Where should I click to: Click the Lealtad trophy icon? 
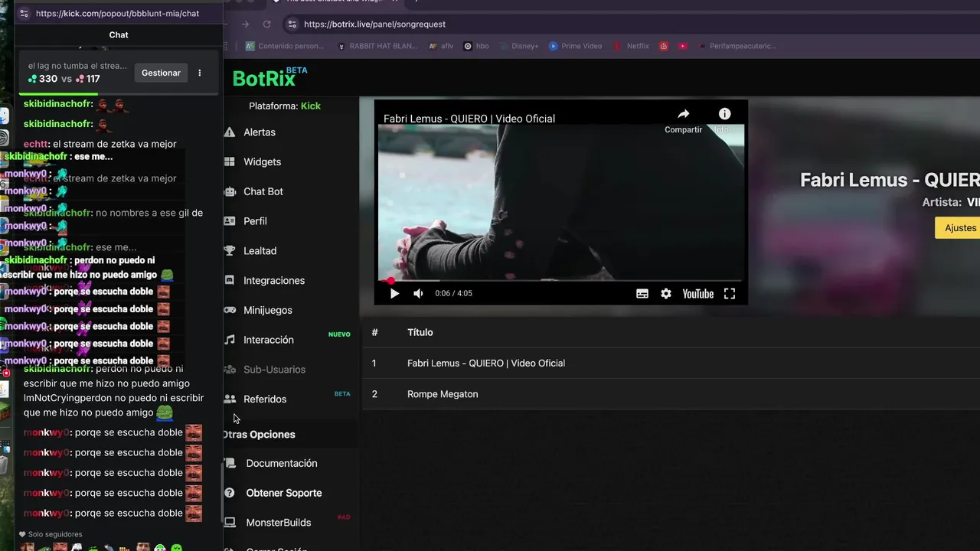(229, 251)
